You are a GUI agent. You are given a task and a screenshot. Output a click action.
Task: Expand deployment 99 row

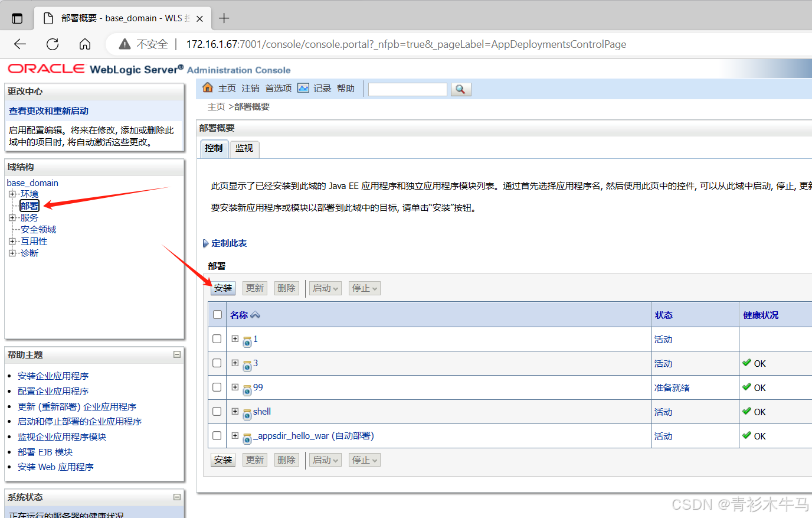coord(235,387)
